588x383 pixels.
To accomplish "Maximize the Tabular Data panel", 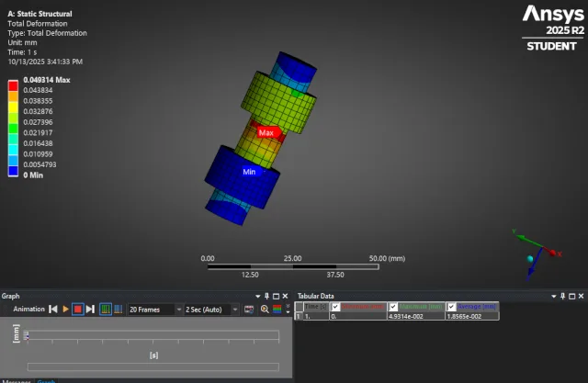I will 571,296.
